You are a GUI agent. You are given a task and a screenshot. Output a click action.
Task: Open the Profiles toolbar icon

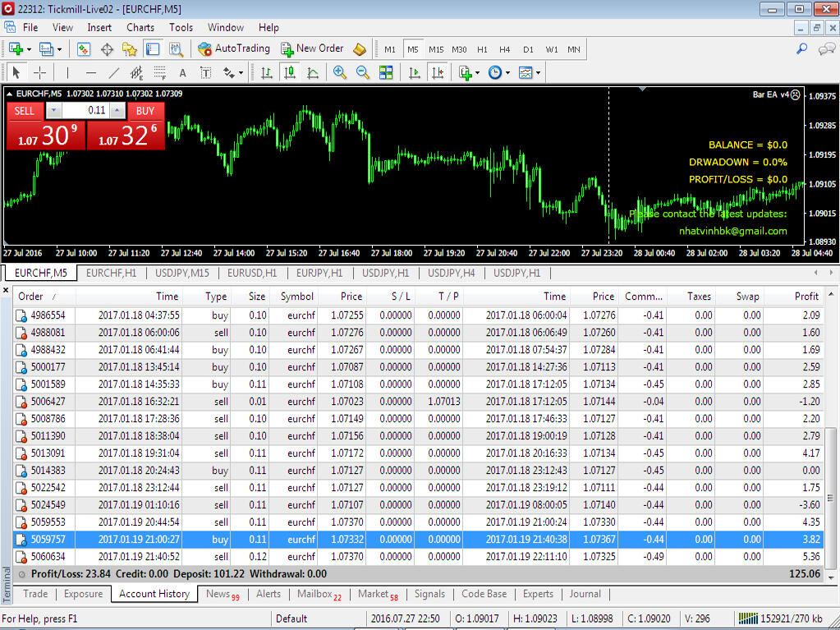(46, 49)
